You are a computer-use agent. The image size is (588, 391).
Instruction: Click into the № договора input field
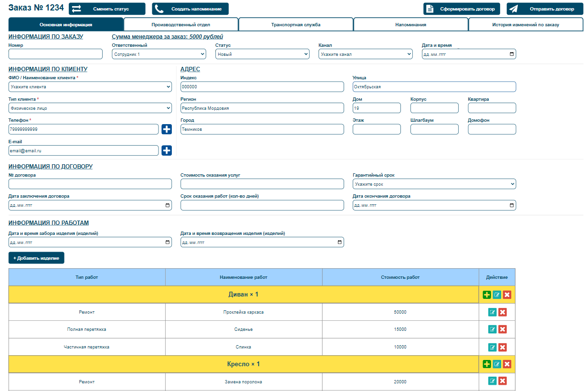point(90,184)
